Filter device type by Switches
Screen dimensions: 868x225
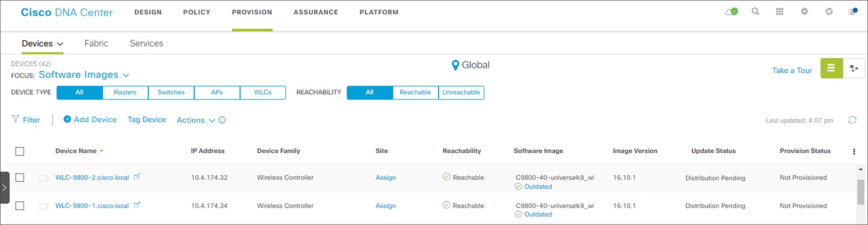click(x=171, y=92)
